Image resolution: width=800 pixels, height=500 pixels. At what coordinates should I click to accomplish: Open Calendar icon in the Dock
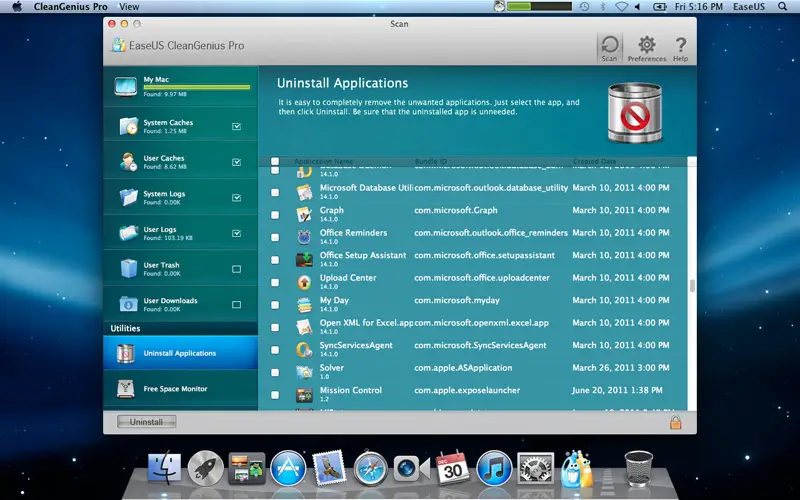(453, 468)
